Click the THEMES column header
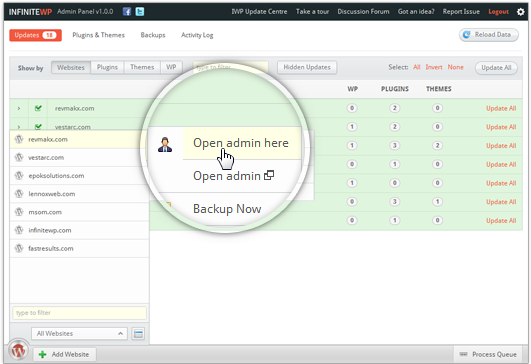The image size is (531, 364). click(x=439, y=89)
